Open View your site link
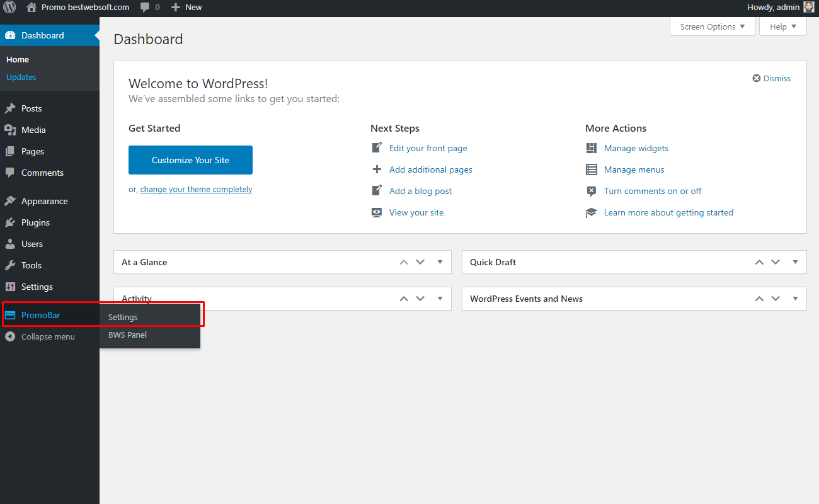Image resolution: width=819 pixels, height=504 pixels. (x=416, y=212)
